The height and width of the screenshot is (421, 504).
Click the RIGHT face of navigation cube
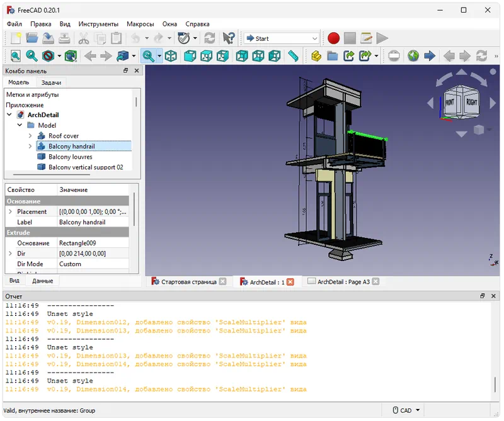[471, 103]
